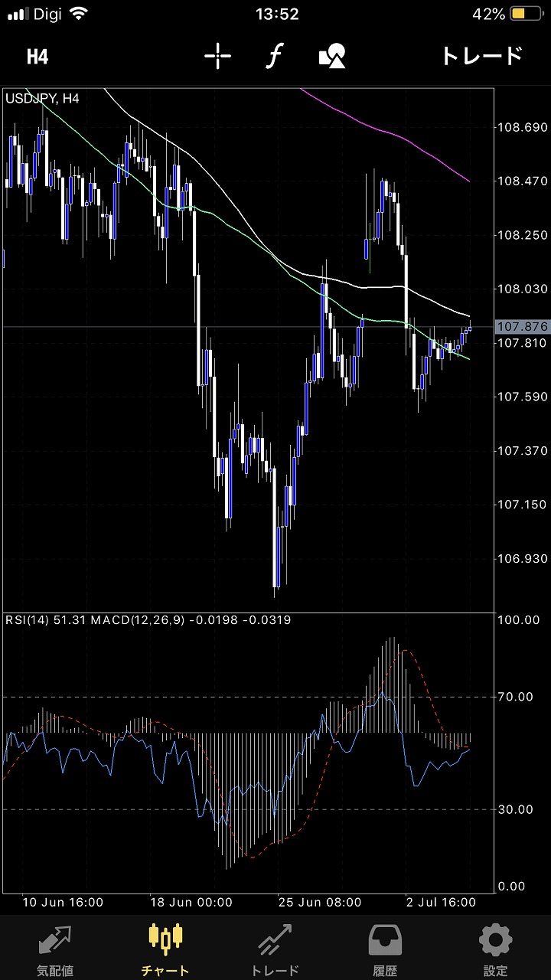
Task: Tap the current price label 107.876
Action: coord(522,327)
